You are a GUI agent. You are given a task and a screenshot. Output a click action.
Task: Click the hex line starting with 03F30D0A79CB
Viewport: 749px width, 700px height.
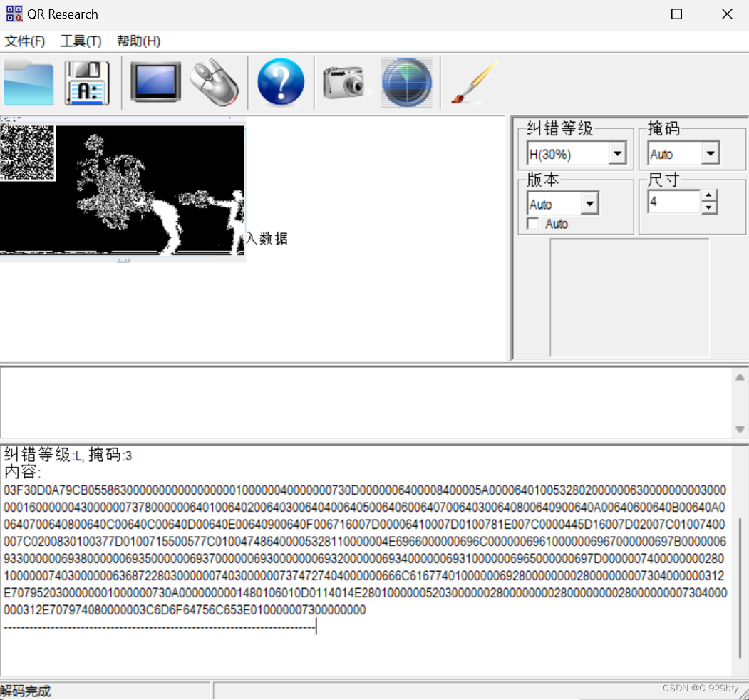365,490
